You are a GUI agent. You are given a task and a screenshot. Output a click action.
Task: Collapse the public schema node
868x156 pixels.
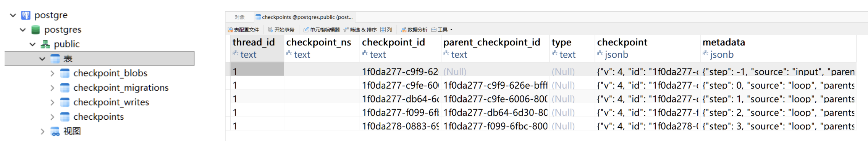tap(32, 44)
